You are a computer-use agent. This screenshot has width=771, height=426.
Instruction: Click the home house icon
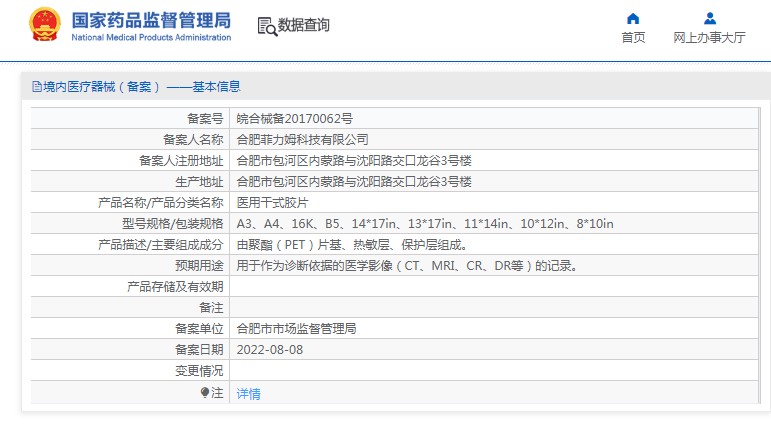click(633, 19)
